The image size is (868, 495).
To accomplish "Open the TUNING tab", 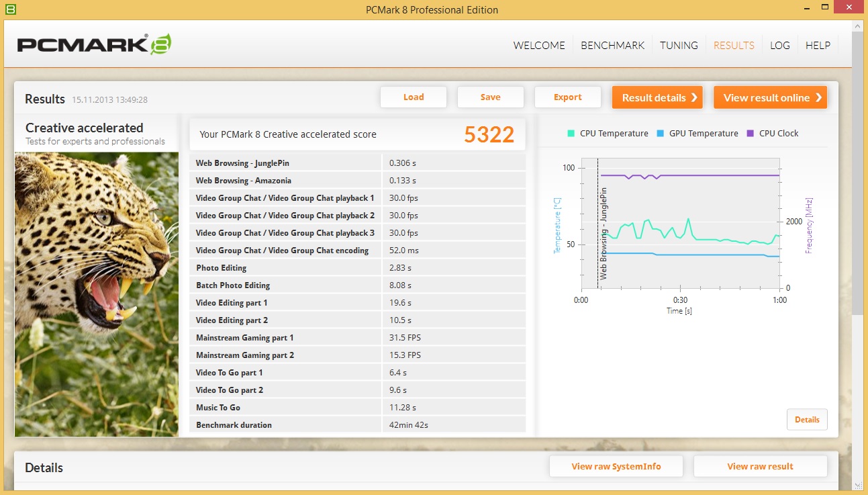I will 679,45.
